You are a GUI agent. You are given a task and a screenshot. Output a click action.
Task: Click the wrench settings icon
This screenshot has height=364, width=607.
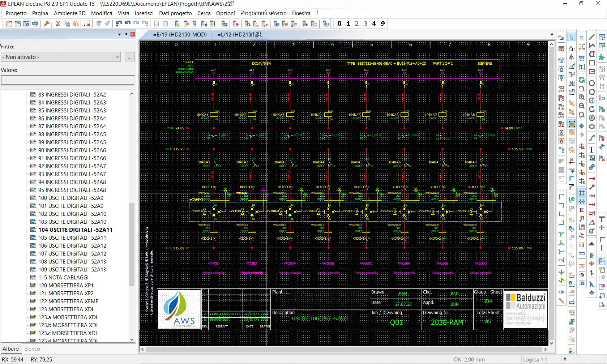click(47, 23)
